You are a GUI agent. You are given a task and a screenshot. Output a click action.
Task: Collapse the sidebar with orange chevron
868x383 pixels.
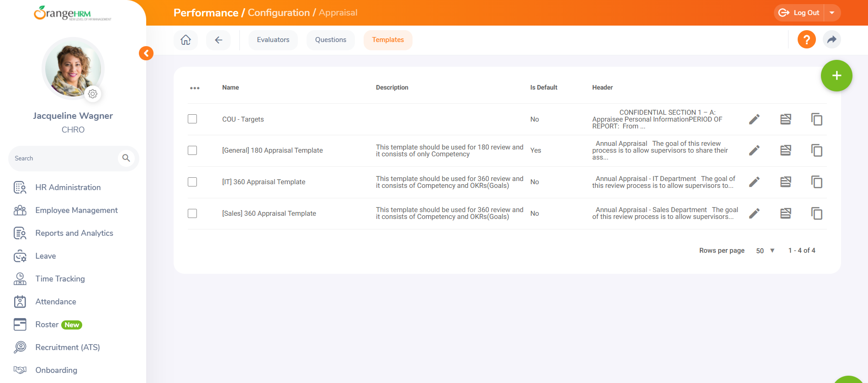point(146,53)
